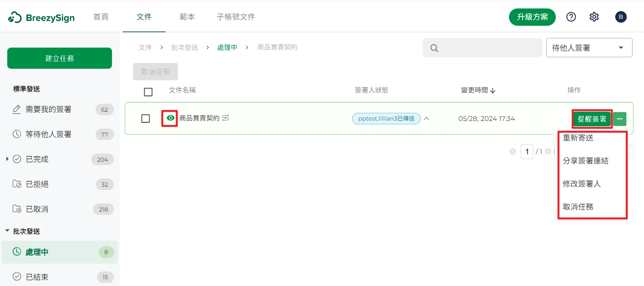This screenshot has width=644, height=286.
Task: Expand the 已完成 sidebar item
Action: tap(7, 159)
